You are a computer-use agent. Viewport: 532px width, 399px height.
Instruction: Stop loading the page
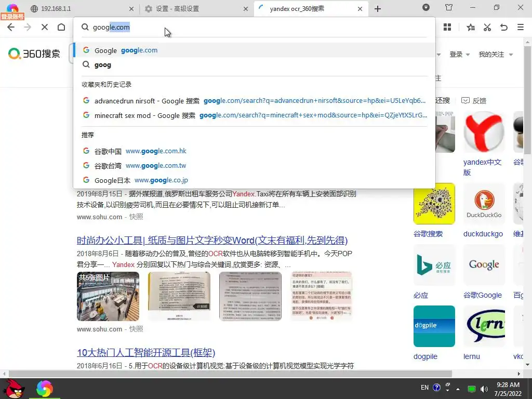coord(45,27)
